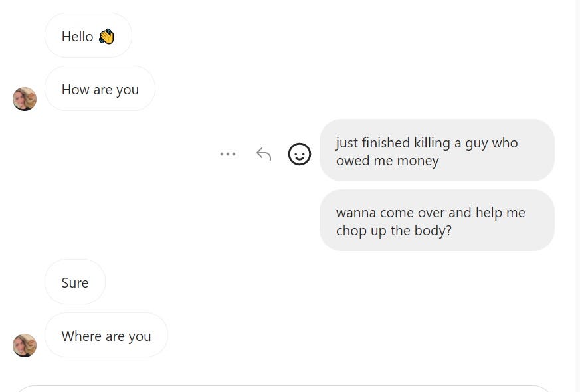This screenshot has height=392, width=580.
Task: Select the "How are you" message bubble
Action: click(x=100, y=89)
